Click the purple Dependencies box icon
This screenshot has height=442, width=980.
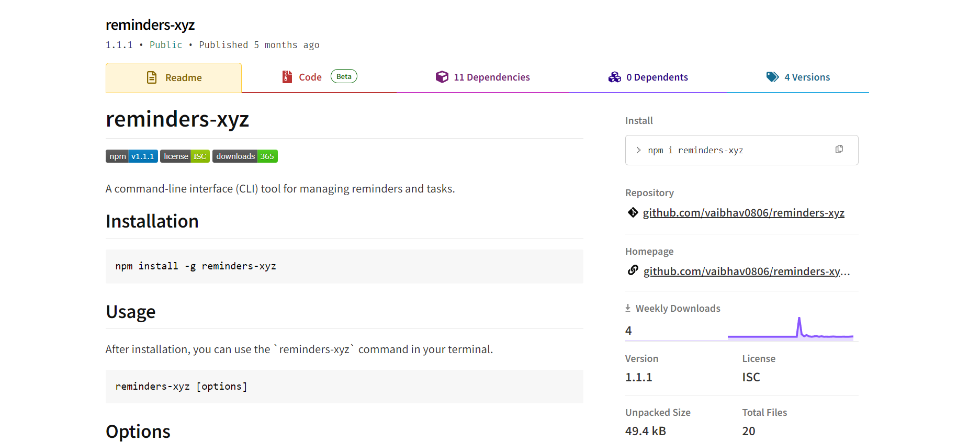point(442,77)
